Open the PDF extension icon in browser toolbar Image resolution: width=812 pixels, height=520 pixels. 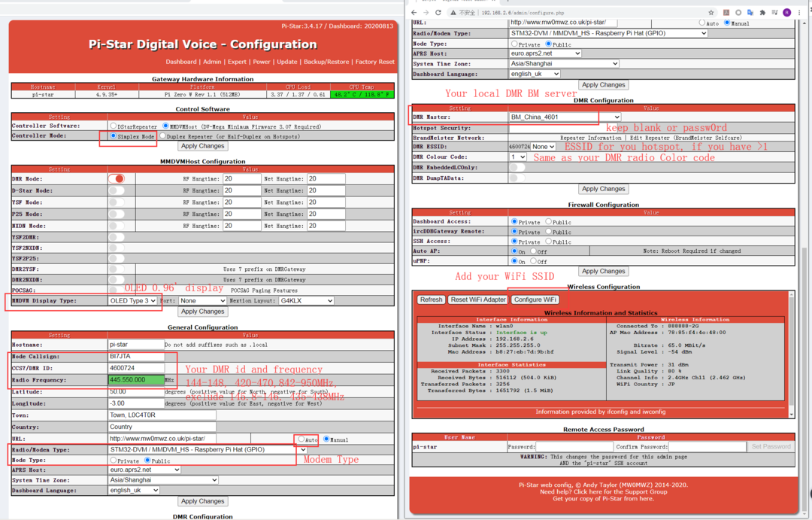[x=726, y=13]
